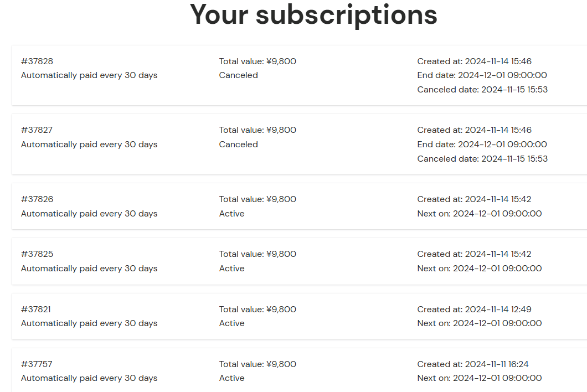Click Active status of subscription #37826
The width and height of the screenshot is (587, 392).
tap(231, 214)
